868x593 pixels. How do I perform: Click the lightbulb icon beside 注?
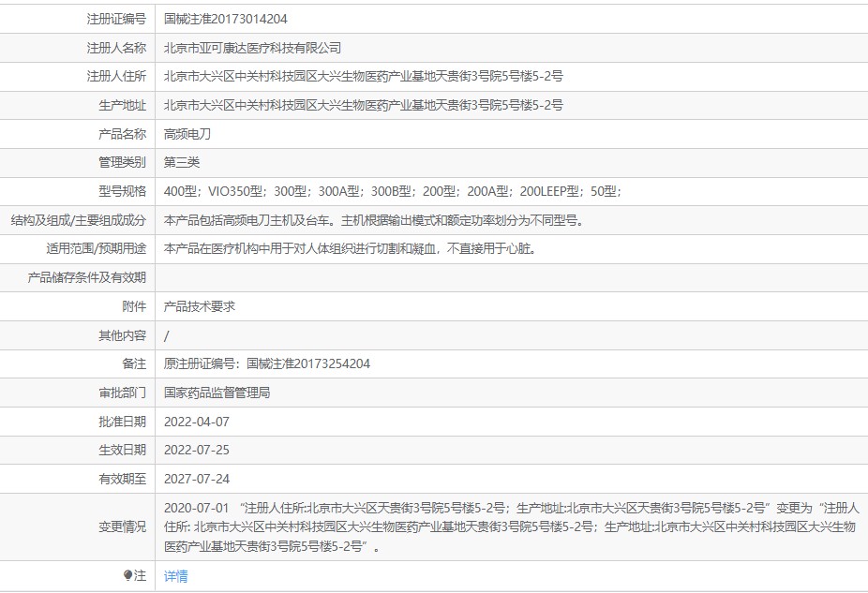coord(127,576)
